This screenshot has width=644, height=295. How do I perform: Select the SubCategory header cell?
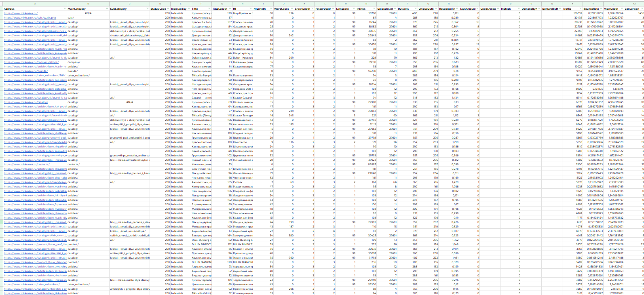click(x=129, y=8)
